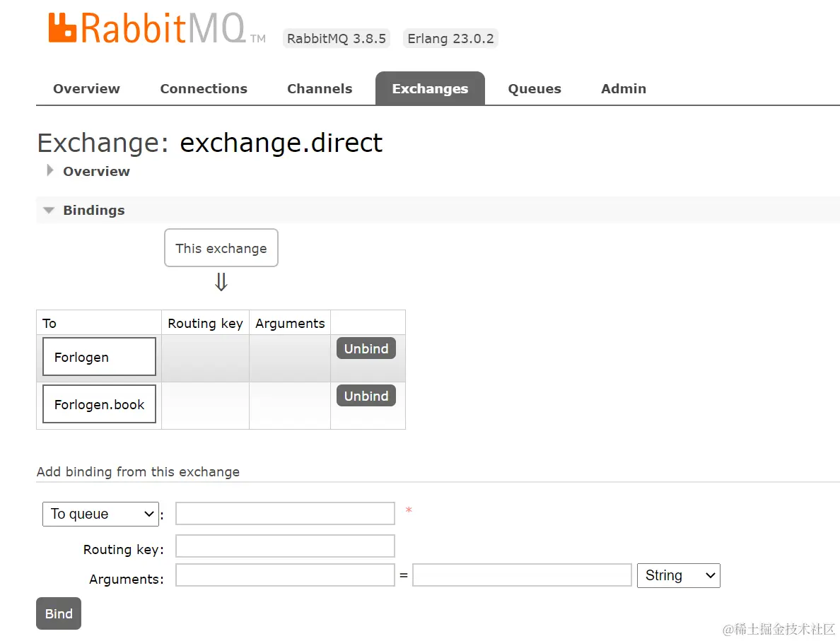Click the This exchange box
The width and height of the screenshot is (840, 641).
click(221, 248)
